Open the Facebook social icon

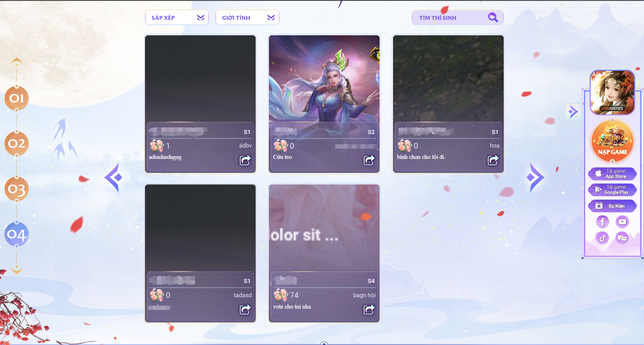tap(603, 222)
